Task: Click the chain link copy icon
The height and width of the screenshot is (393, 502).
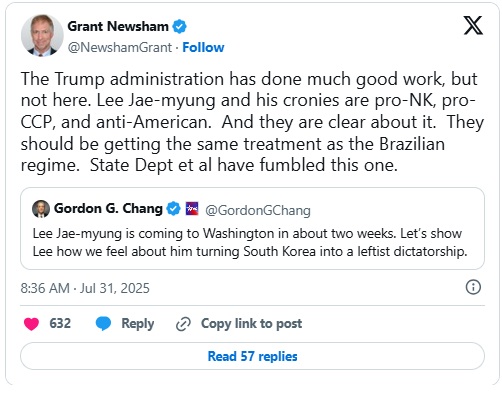Action: click(183, 324)
